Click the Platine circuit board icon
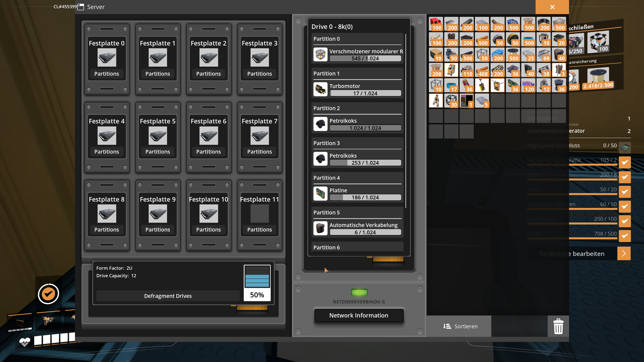The height and width of the screenshot is (362, 644). point(320,194)
